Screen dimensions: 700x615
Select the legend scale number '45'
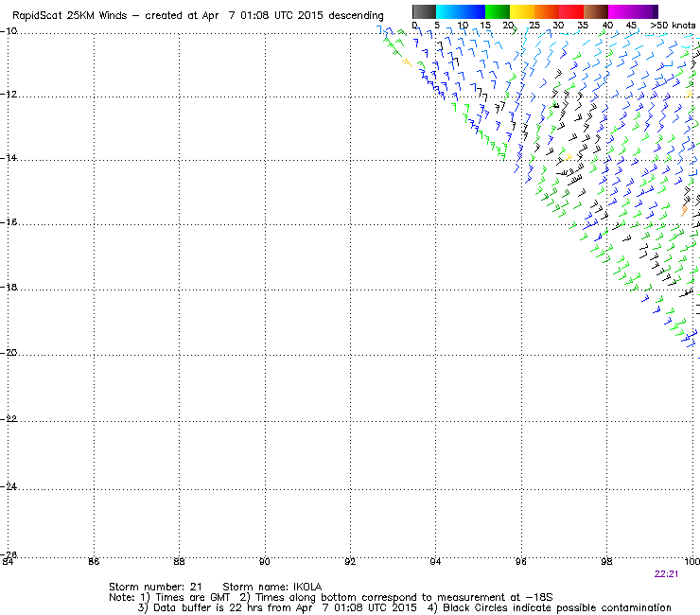tap(631, 26)
